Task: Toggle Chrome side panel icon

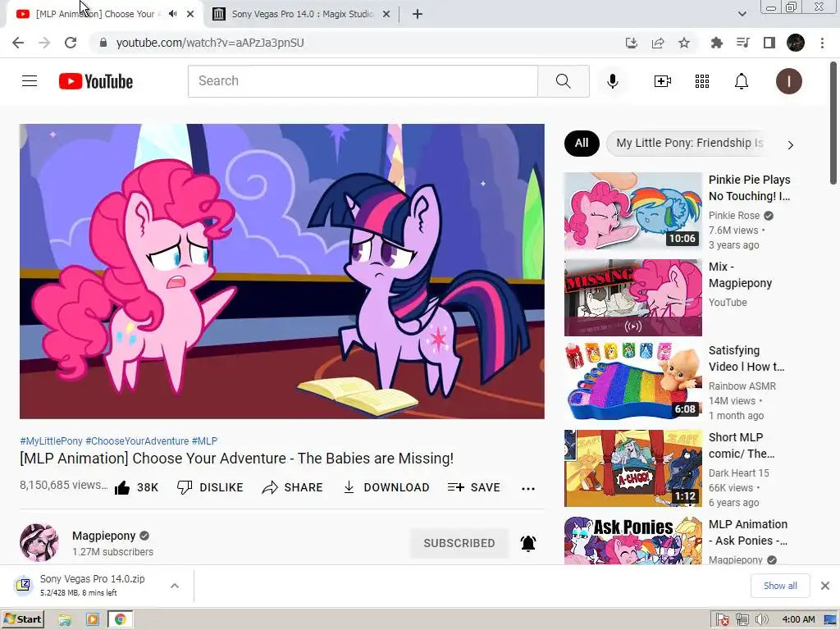Action: point(769,43)
